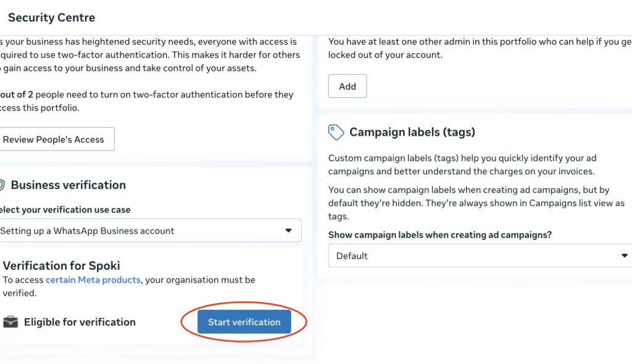Screen dimensions: 632x364
Task: Open the WhatsApp Business account use case dropdown
Action: (x=148, y=231)
